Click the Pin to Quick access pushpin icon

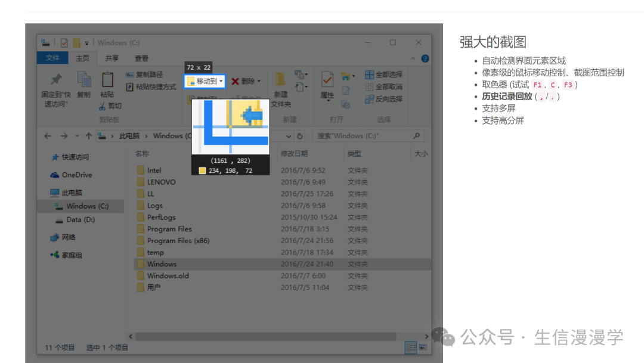point(56,79)
